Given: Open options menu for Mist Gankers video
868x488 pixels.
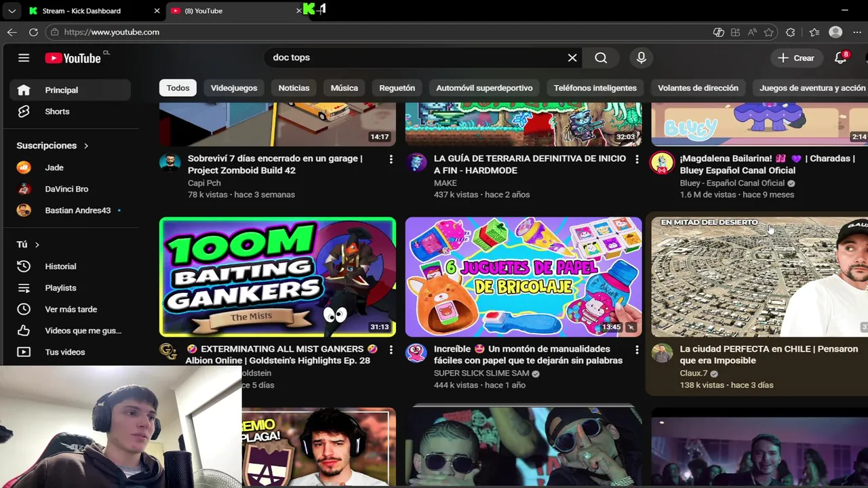Looking at the screenshot, I should (391, 350).
